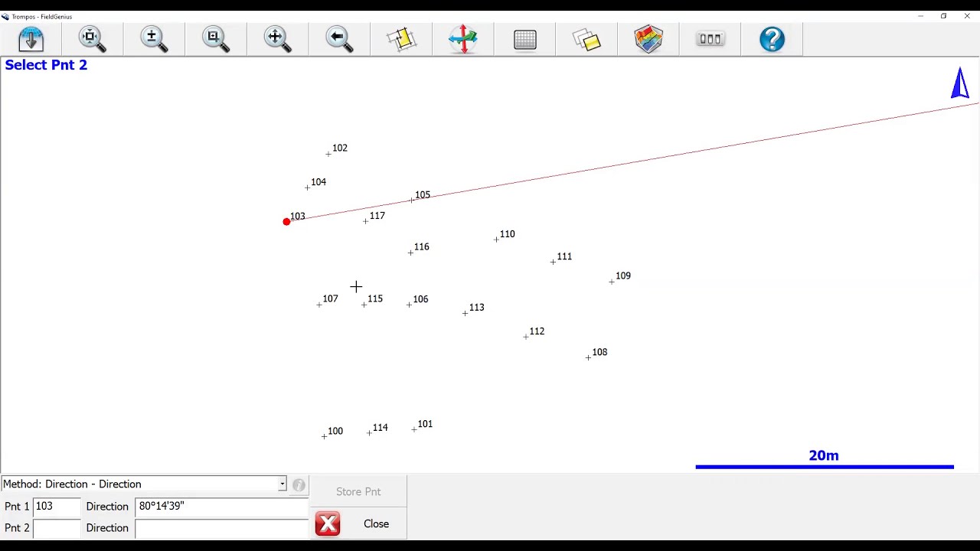Select point 110 on the map
Viewport: 980px width, 551px height.
pyautogui.click(x=496, y=240)
